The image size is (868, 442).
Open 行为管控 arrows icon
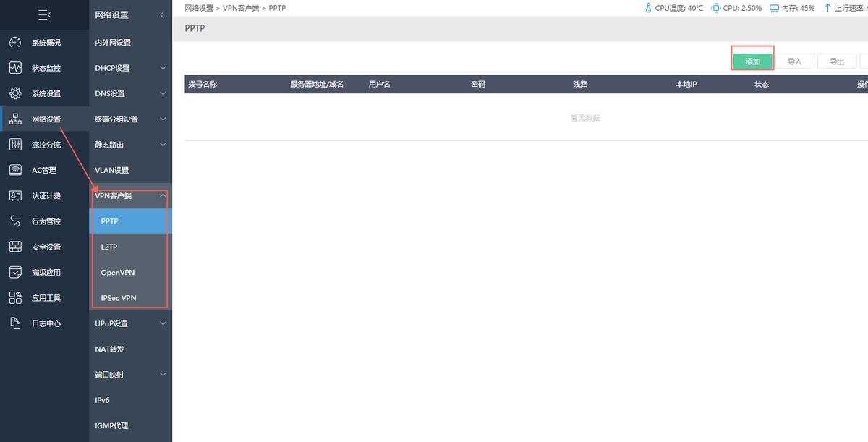tap(15, 221)
